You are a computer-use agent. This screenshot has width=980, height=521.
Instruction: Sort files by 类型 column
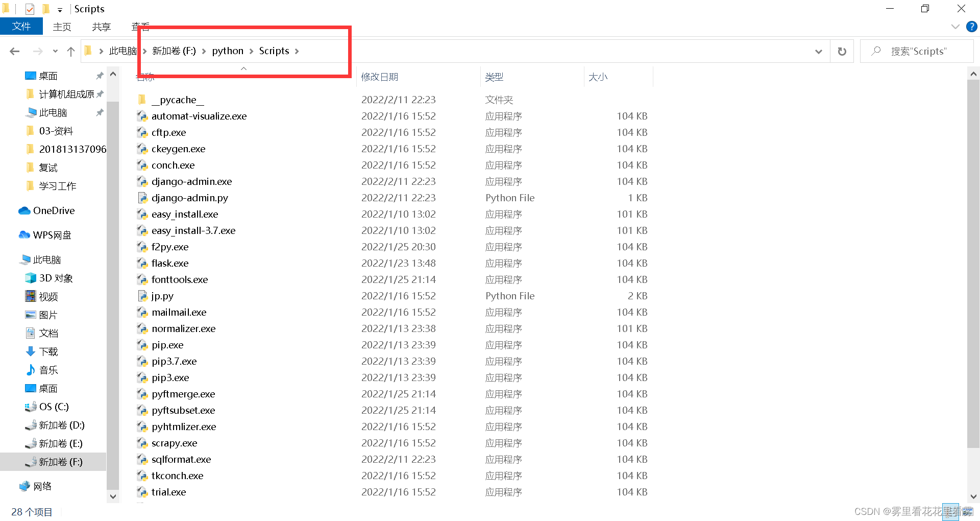pyautogui.click(x=494, y=77)
